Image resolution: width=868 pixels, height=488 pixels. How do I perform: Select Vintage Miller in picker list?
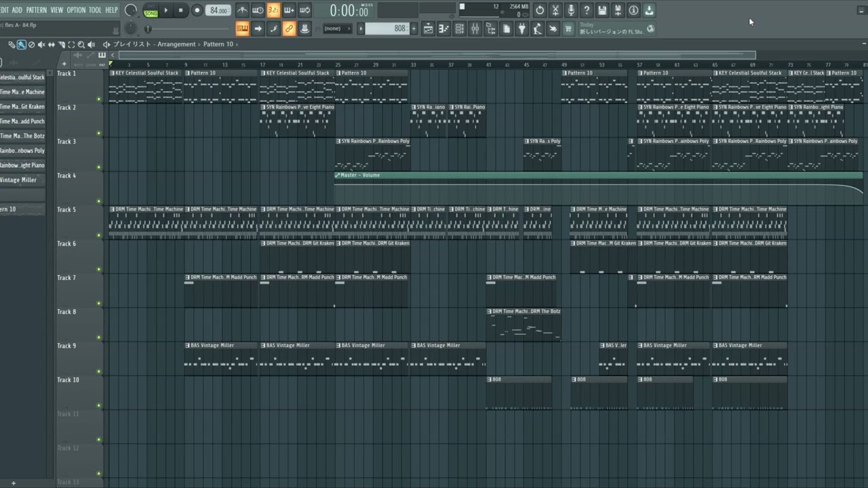[x=22, y=180]
